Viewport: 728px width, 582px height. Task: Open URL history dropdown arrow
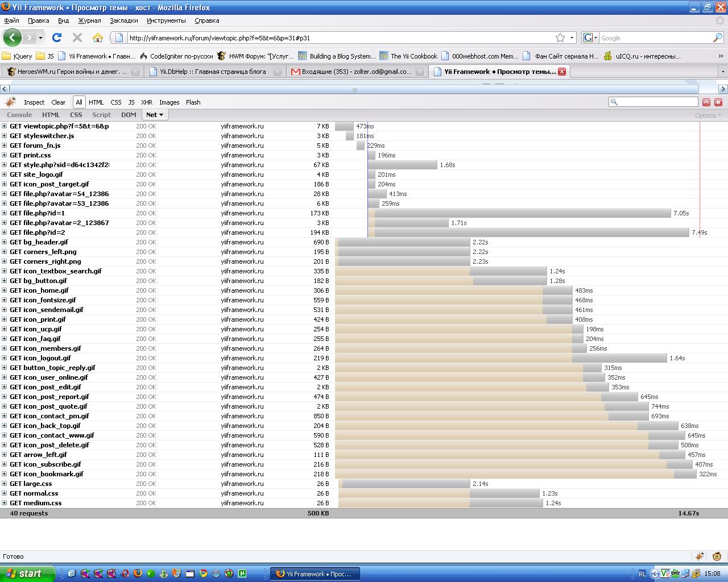572,38
